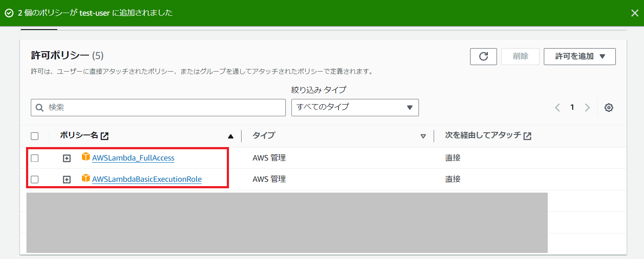Screen dimensions: 644x259
Task: Dismiss the green success banner
Action: pos(634,13)
